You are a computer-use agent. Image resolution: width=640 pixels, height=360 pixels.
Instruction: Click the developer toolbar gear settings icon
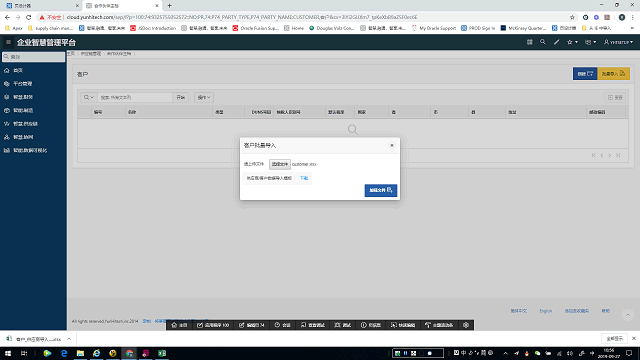[466, 325]
